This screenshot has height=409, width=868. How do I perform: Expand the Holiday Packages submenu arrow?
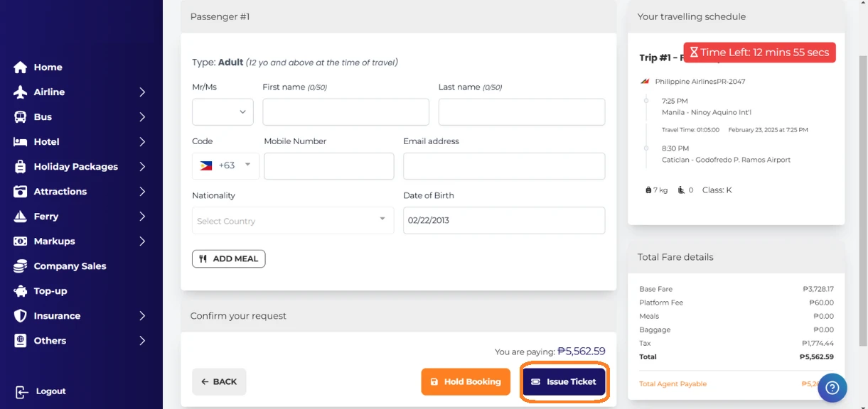[x=142, y=167]
